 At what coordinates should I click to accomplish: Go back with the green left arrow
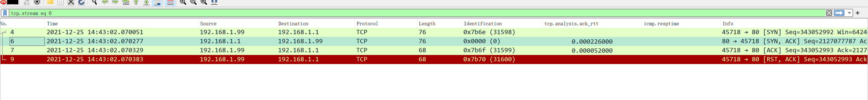pos(105,2)
